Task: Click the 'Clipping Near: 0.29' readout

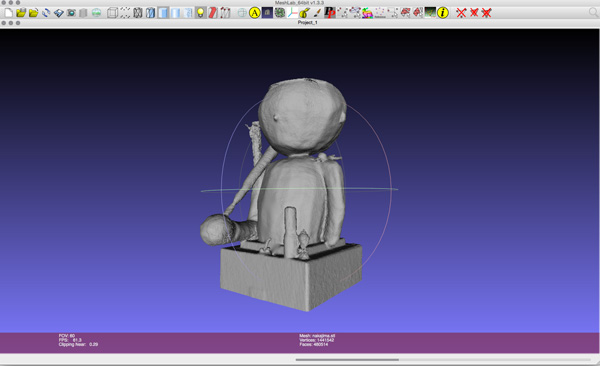Action: click(x=78, y=344)
